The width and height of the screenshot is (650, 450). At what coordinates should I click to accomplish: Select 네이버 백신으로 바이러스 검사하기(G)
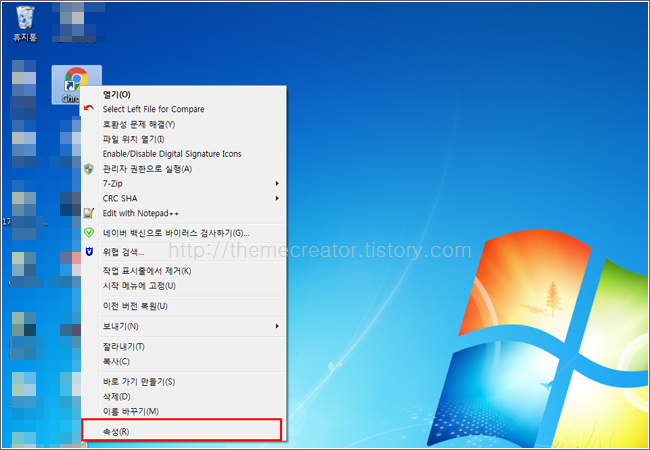point(184,233)
